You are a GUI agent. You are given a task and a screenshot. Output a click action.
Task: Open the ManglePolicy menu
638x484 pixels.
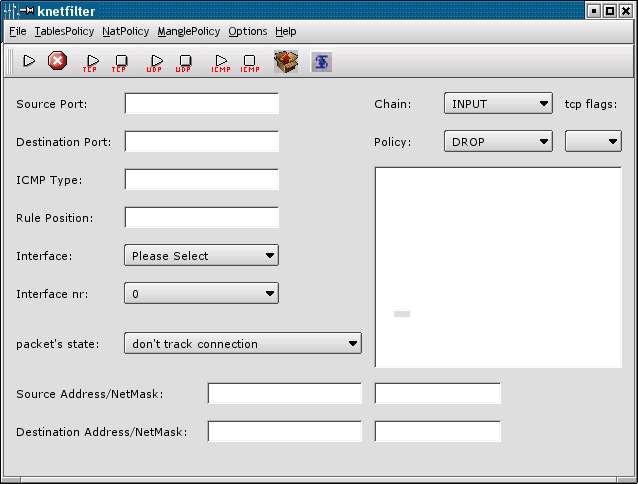pos(189,31)
